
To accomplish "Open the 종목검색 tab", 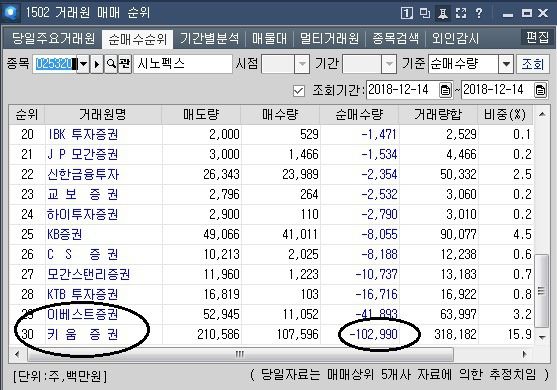I will point(395,39).
